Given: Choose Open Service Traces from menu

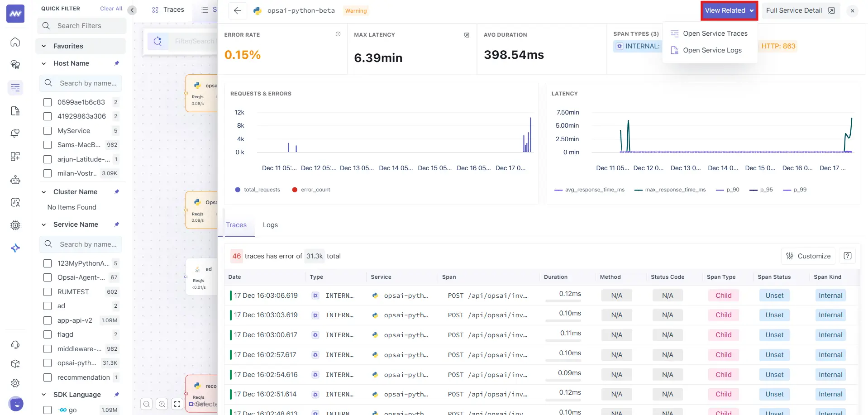Looking at the screenshot, I should click(715, 33).
